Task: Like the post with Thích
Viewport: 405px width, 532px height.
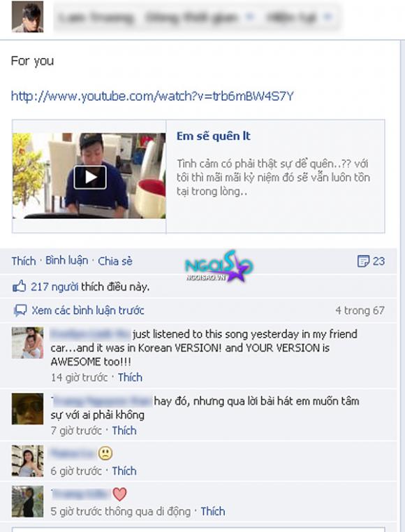Action: [24, 261]
